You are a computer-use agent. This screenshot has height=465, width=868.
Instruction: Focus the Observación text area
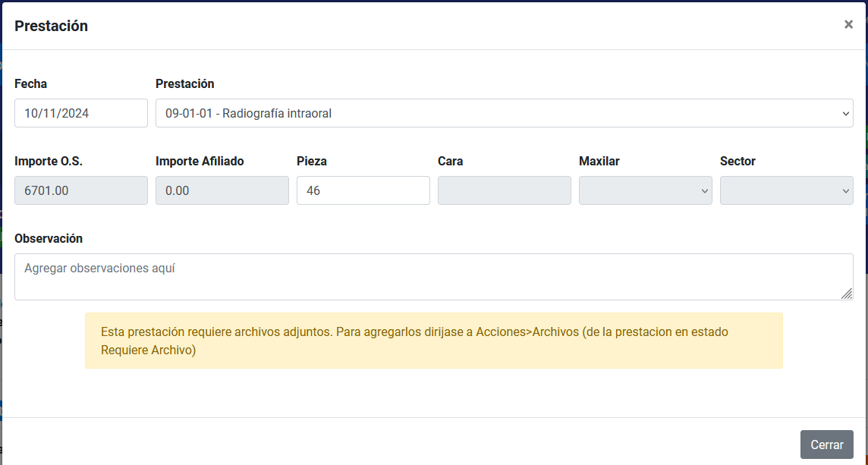432,276
